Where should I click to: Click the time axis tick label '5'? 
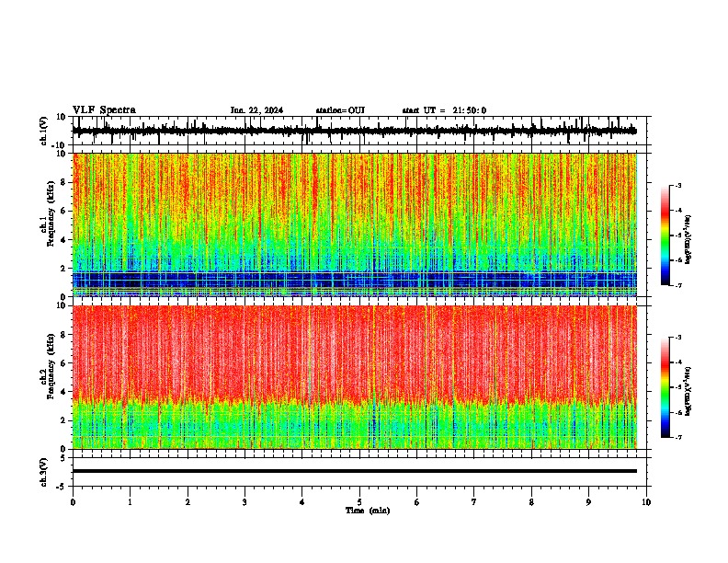tap(359, 502)
